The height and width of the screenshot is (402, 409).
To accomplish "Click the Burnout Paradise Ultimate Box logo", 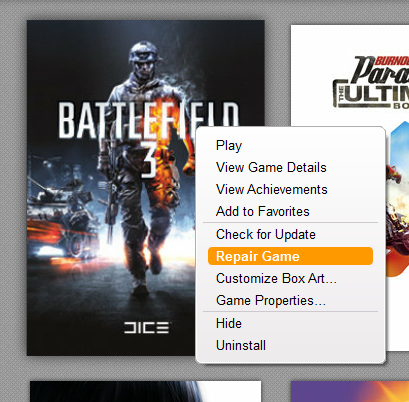I will pyautogui.click(x=371, y=82).
